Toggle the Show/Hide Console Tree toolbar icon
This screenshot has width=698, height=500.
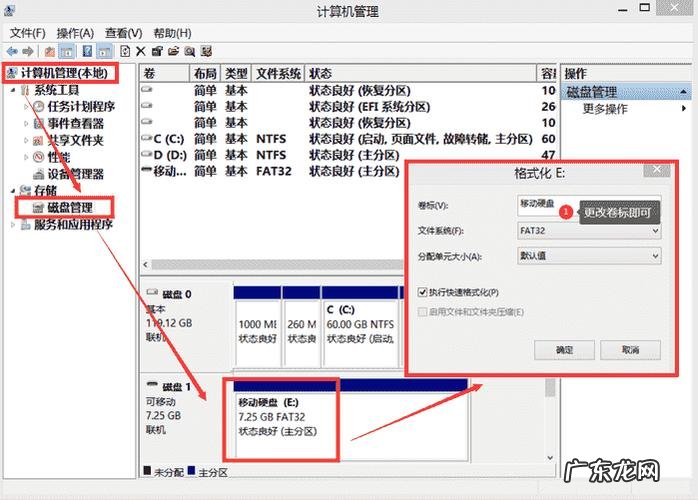[67, 52]
